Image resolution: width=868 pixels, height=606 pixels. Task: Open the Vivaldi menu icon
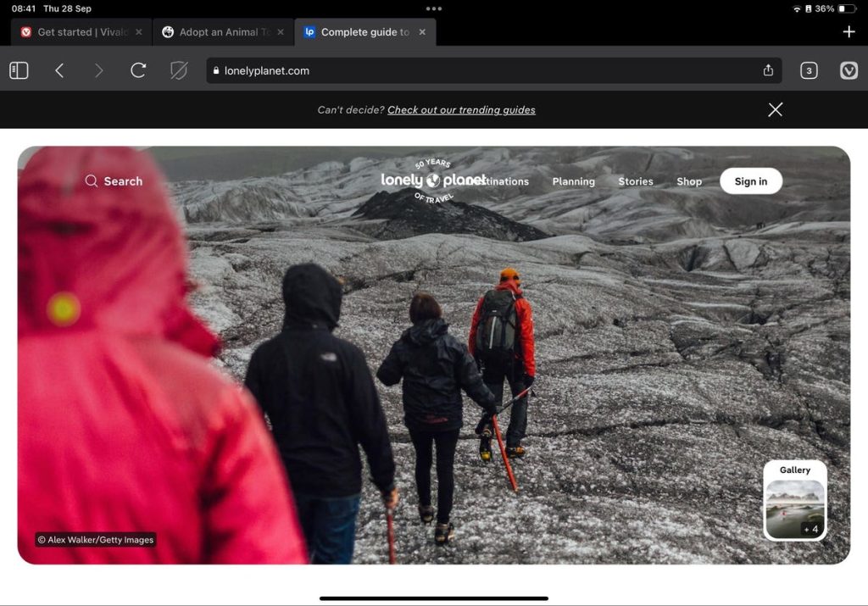pos(849,71)
